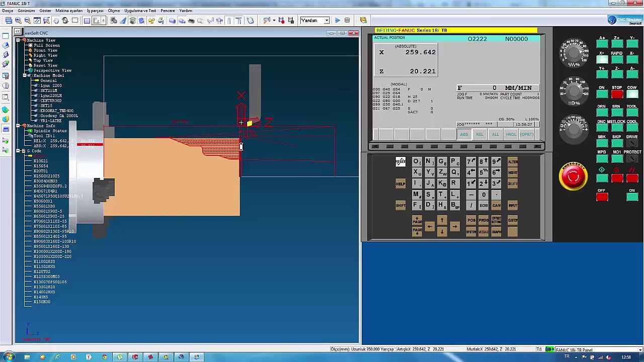Select Front View in the tree

click(45, 50)
